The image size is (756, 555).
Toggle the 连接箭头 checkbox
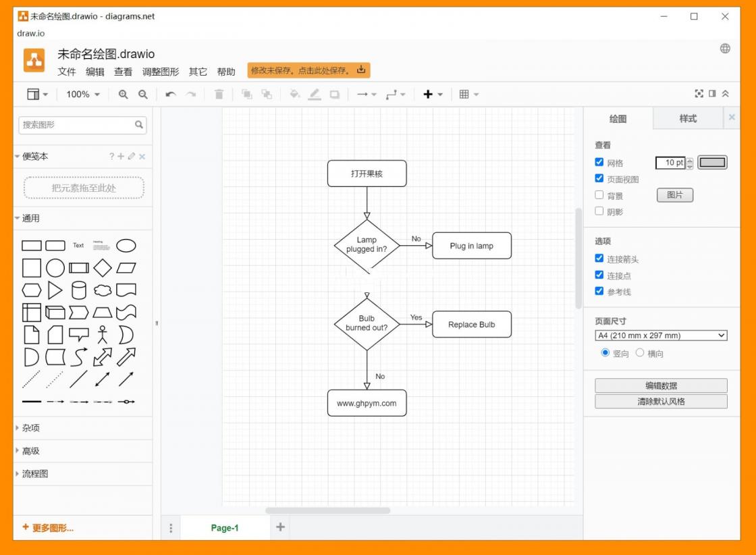599,258
